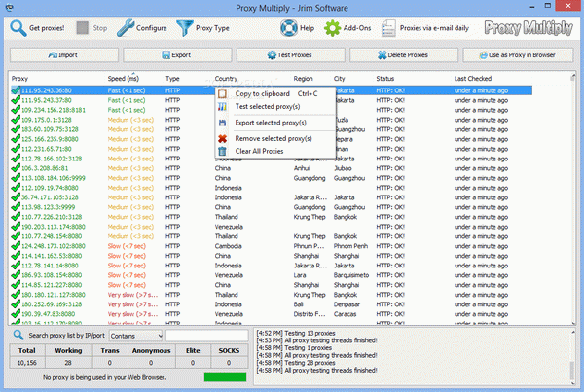Toggle checkmark of selected proxy 111.95.243.36:80

pyautogui.click(x=16, y=90)
